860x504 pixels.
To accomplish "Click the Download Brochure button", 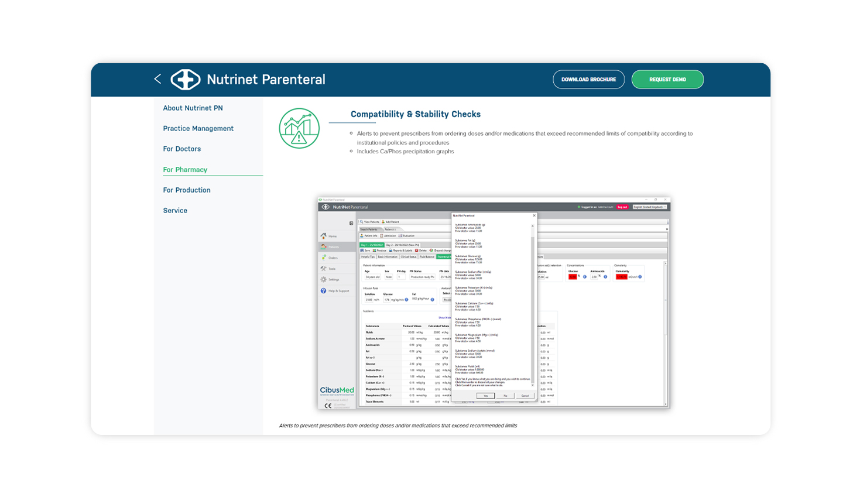I will click(588, 80).
